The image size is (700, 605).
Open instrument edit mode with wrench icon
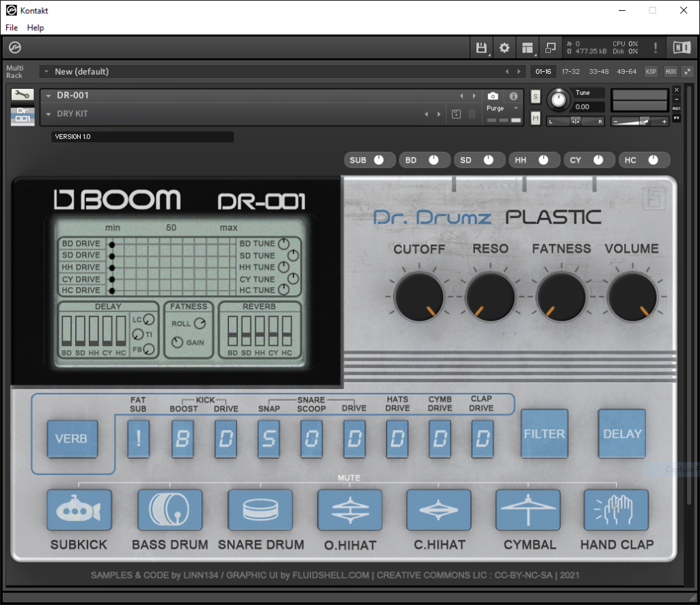pos(23,94)
